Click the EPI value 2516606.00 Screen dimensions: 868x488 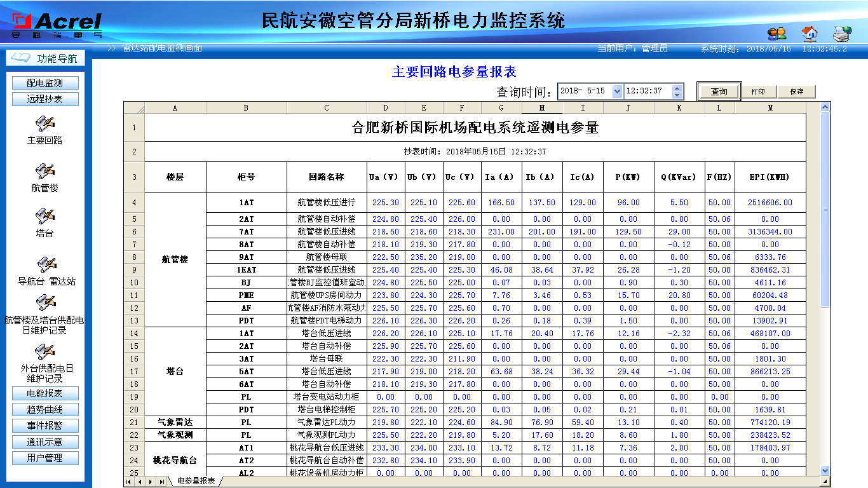pos(770,203)
